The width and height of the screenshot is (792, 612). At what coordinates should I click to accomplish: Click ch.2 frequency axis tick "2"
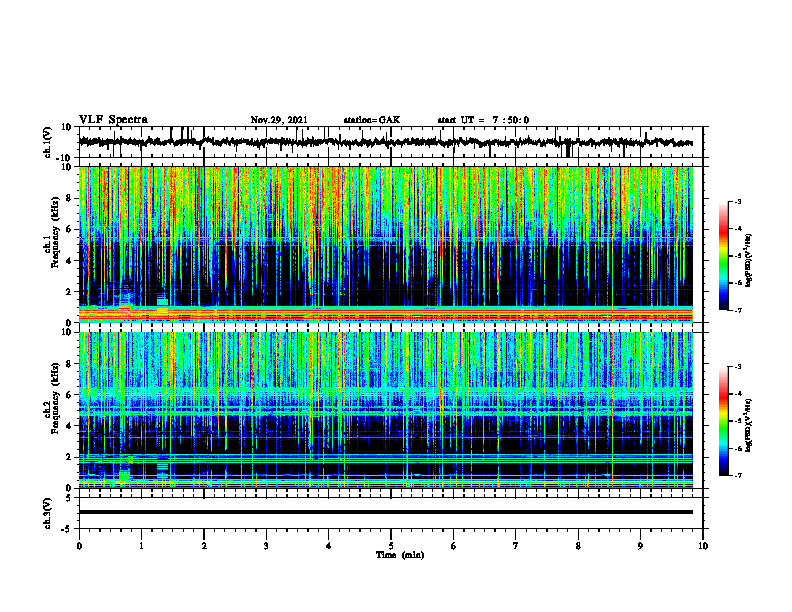click(x=69, y=457)
